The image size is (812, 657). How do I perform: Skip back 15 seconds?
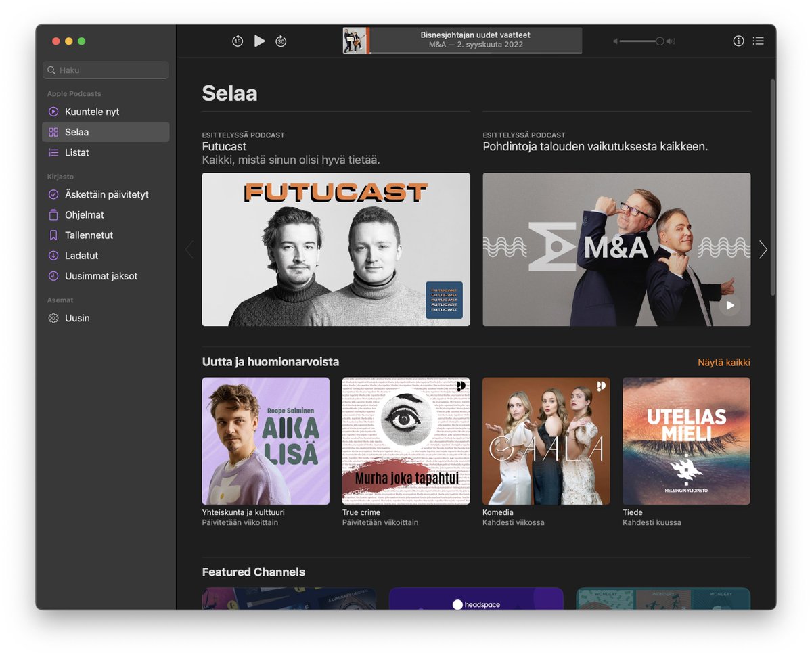[238, 41]
